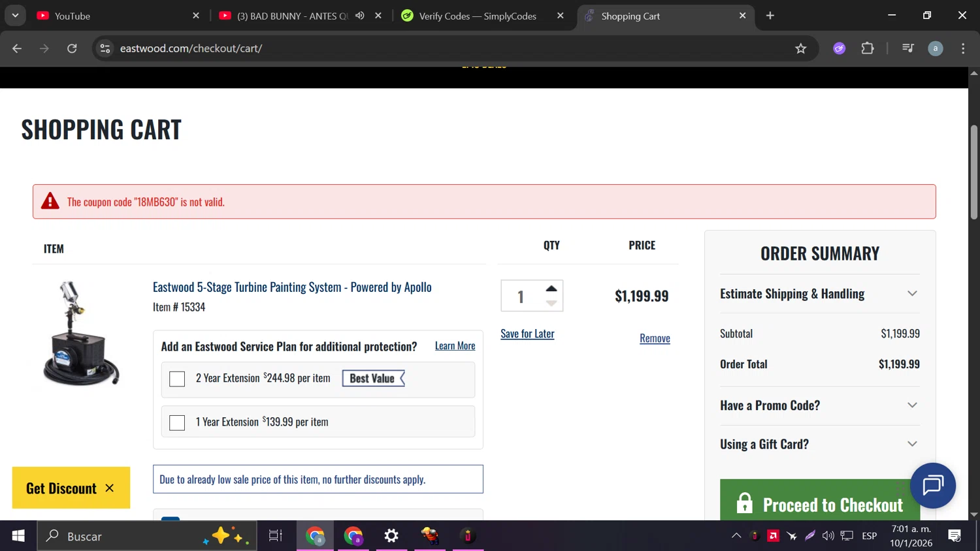Close the Verify Codes SimplyCodes tab
Screen dimensions: 980x551
pyautogui.click(x=561, y=16)
